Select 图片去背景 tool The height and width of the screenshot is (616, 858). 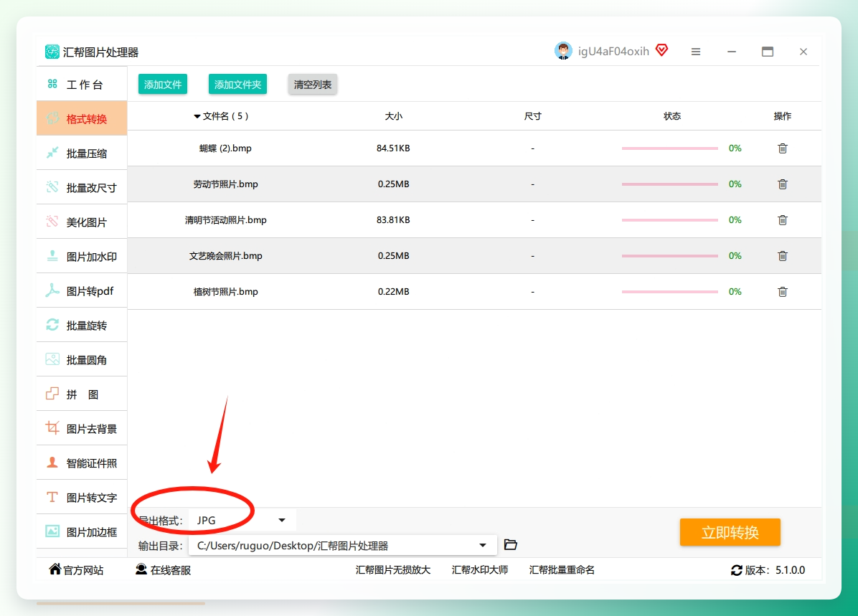click(82, 429)
